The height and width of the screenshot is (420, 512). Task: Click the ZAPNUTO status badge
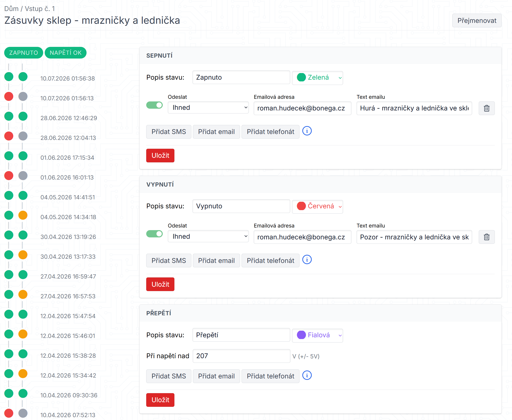(x=24, y=53)
